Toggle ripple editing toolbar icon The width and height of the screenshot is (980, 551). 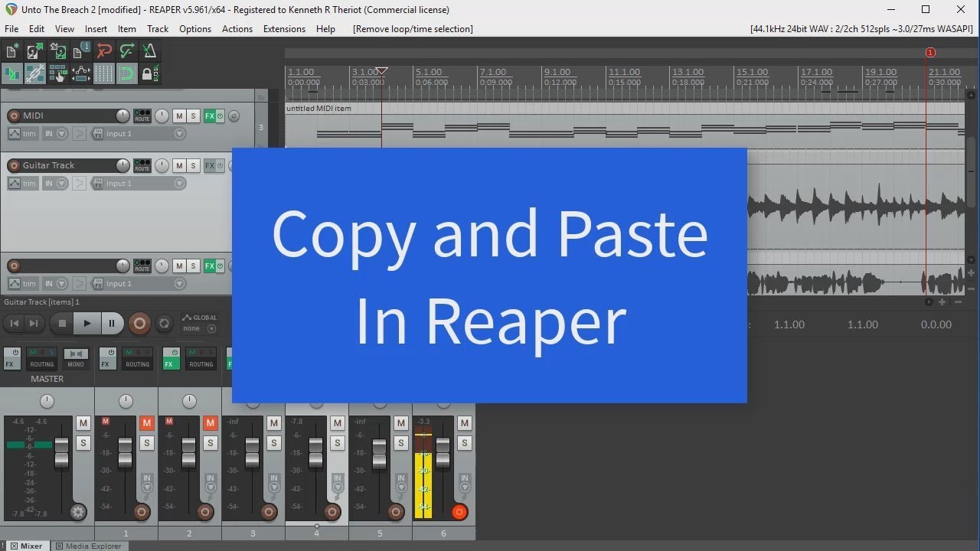coord(58,74)
